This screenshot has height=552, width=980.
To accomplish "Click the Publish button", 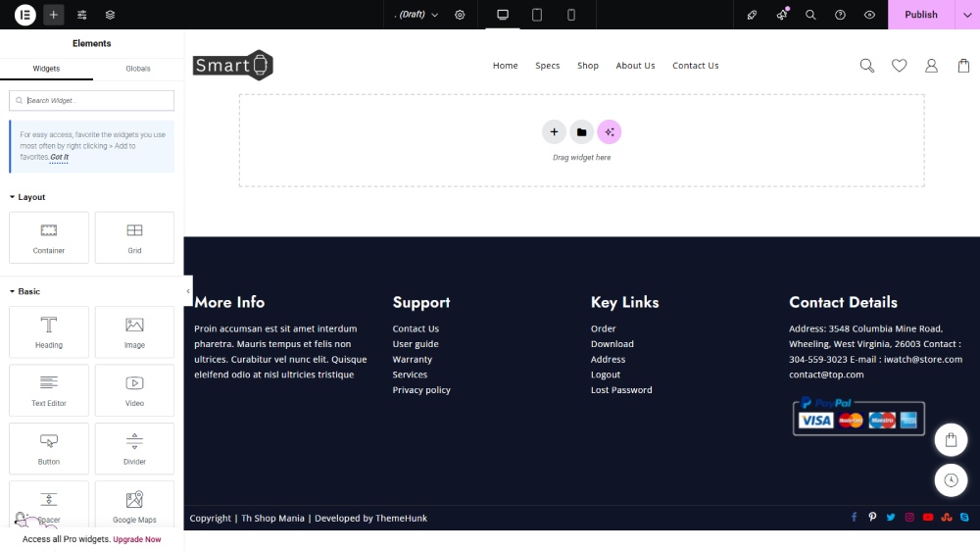I will point(921,15).
